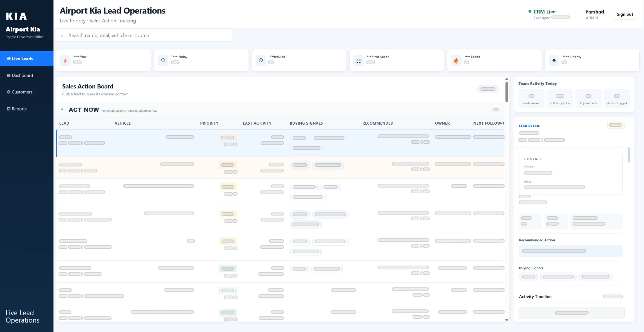This screenshot has height=332, width=644.
Task: Click the Act Now lightning bolt icon
Action: [x=65, y=60]
